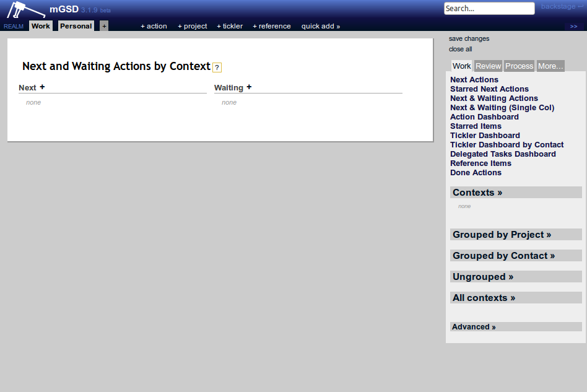
Task: Click close all
Action: click(460, 49)
